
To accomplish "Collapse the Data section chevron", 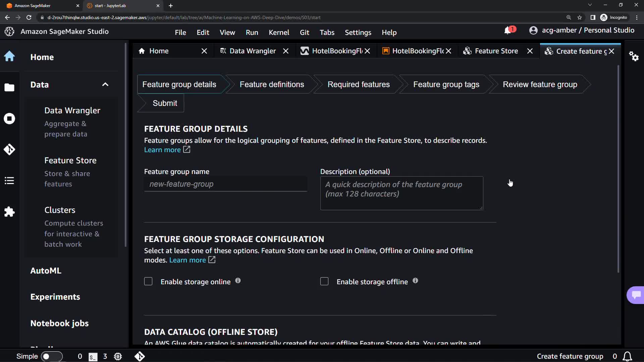I will pyautogui.click(x=105, y=84).
